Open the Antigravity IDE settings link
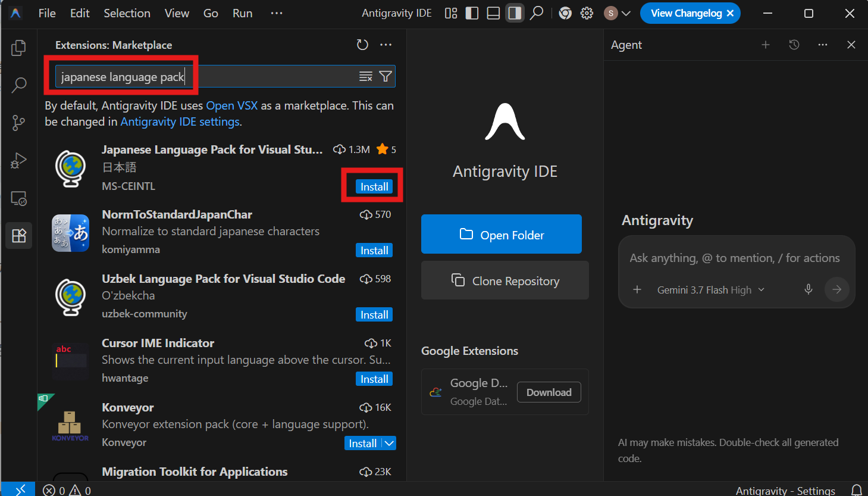 (180, 121)
